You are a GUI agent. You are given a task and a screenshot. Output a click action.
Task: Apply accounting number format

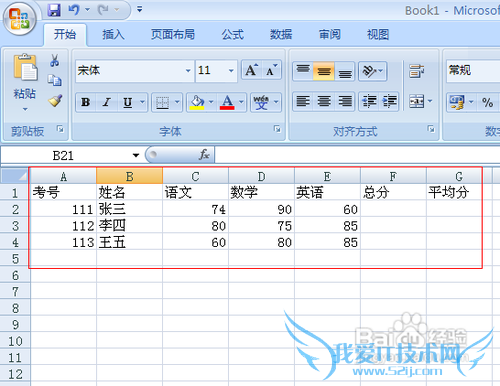tap(457, 102)
